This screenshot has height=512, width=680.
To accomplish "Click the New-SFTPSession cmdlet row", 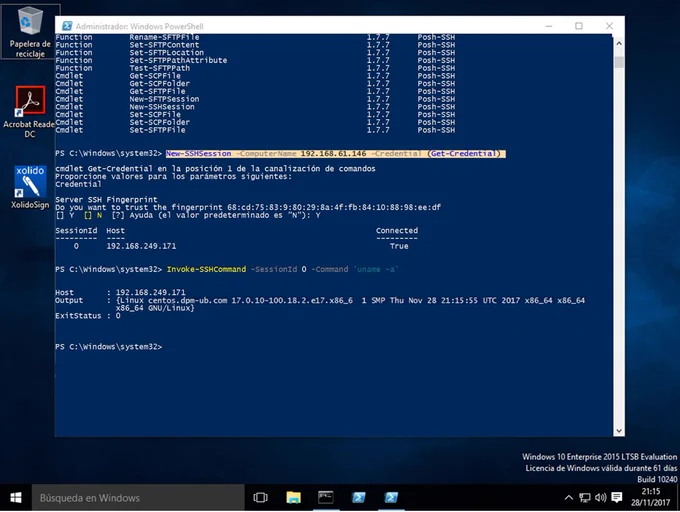I will [x=255, y=99].
